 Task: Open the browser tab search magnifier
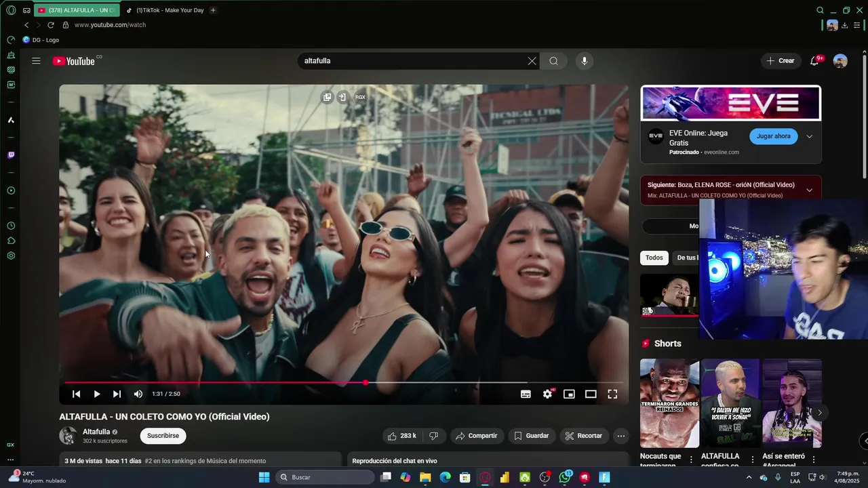click(820, 10)
